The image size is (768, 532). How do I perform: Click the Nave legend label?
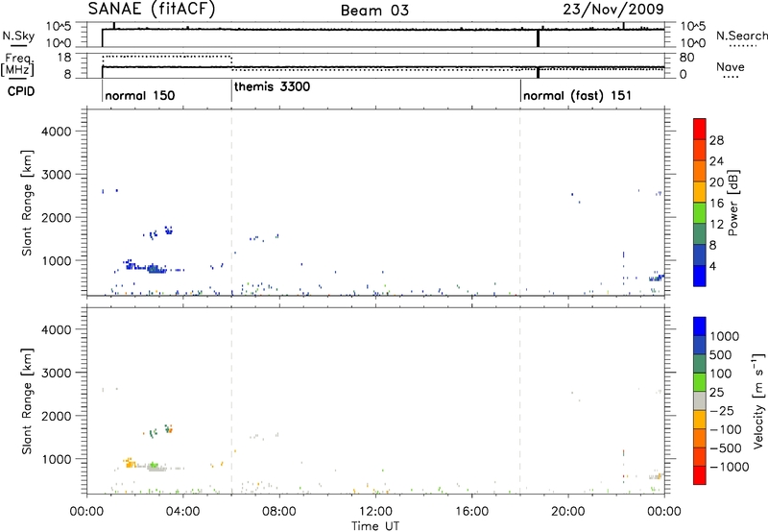tap(731, 67)
